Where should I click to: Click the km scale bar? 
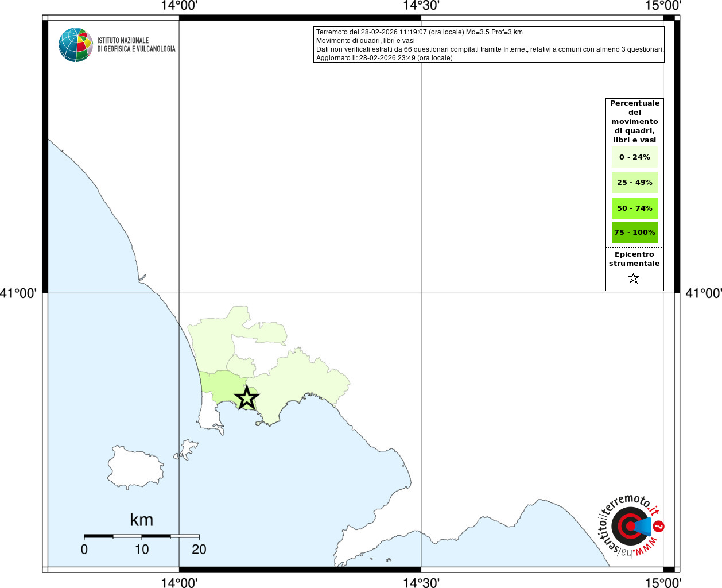[142, 536]
